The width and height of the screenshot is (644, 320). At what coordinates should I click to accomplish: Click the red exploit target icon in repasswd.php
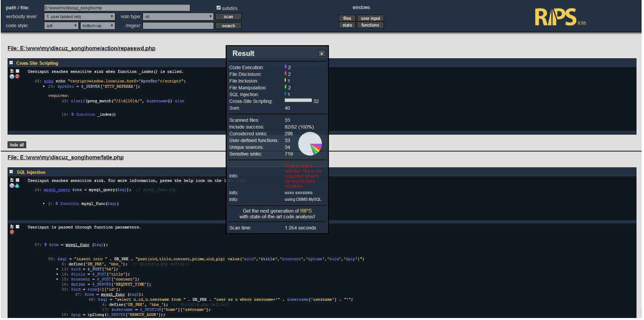pyautogui.click(x=17, y=76)
